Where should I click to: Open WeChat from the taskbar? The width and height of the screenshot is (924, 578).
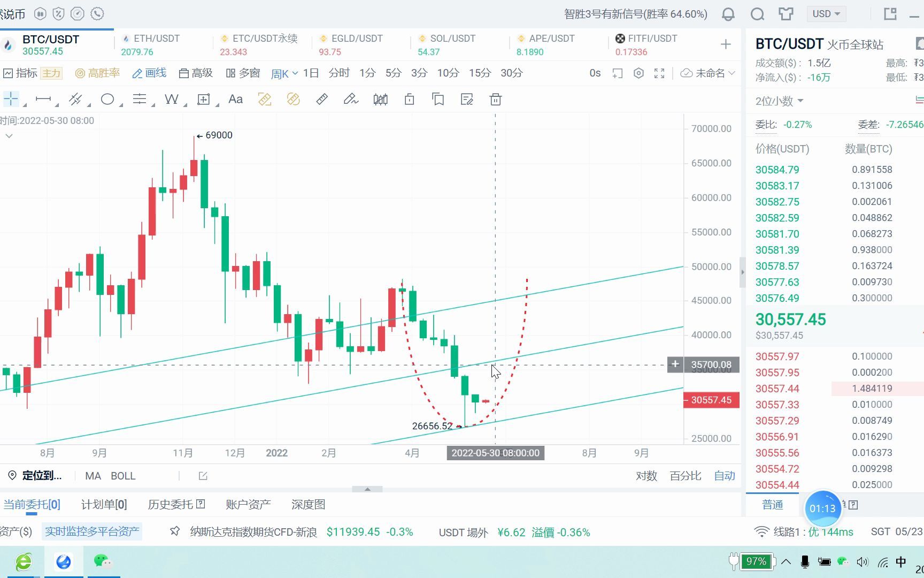(x=103, y=561)
